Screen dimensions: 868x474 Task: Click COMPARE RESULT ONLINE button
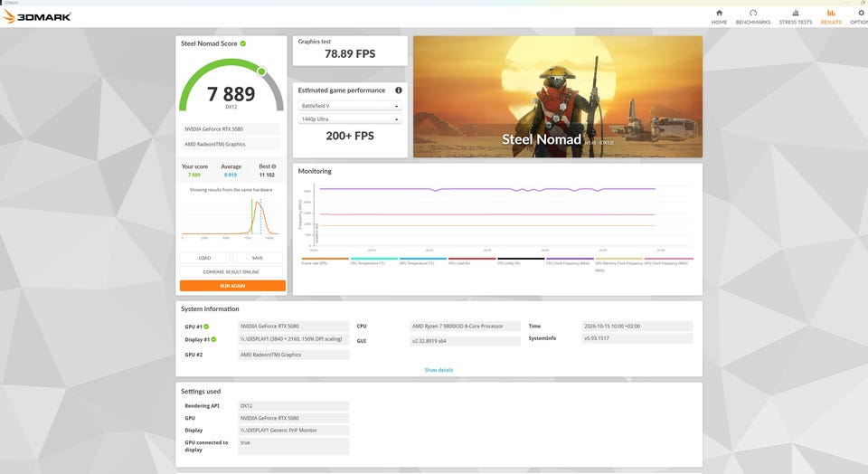pos(231,272)
